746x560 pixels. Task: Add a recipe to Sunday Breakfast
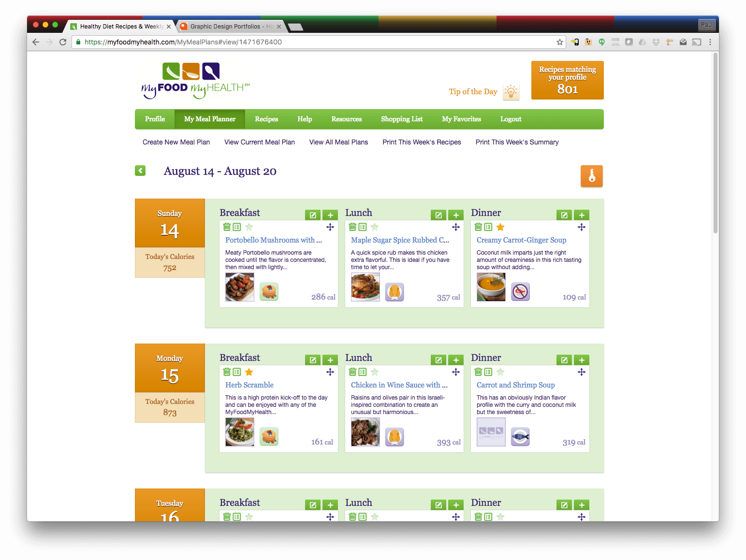[330, 215]
